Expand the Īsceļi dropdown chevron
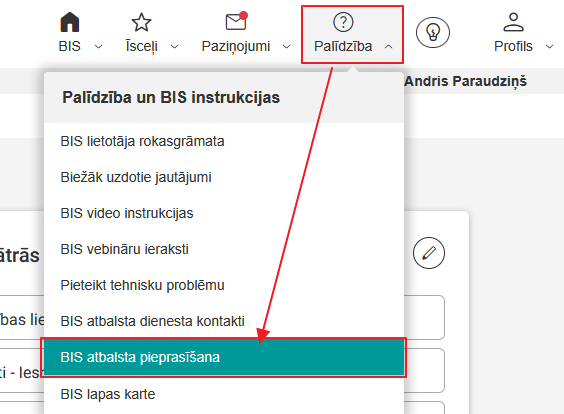This screenshot has width=564, height=414. point(174,46)
